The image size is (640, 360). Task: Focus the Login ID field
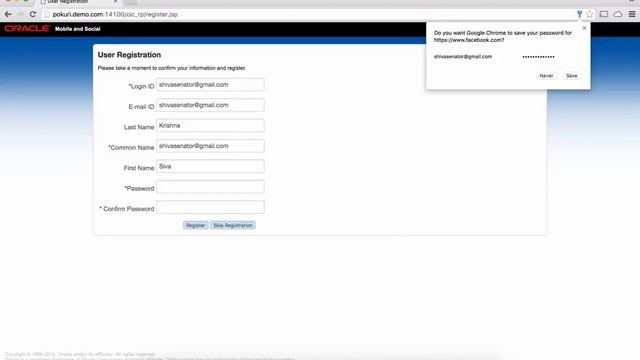coord(210,85)
